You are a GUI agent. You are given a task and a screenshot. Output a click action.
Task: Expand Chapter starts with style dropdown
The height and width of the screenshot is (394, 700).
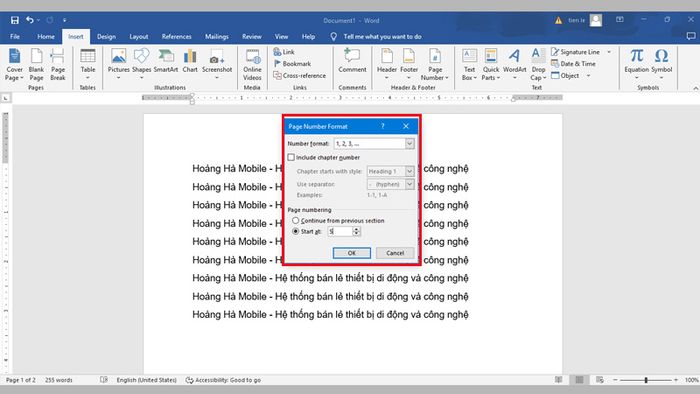(x=409, y=171)
